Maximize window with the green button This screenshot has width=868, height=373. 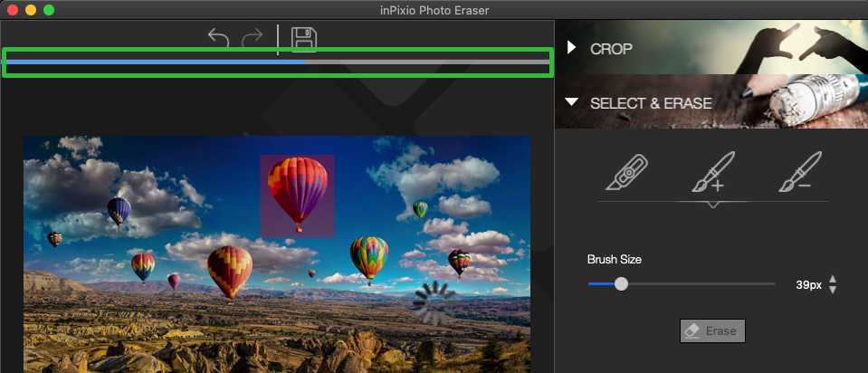(49, 10)
